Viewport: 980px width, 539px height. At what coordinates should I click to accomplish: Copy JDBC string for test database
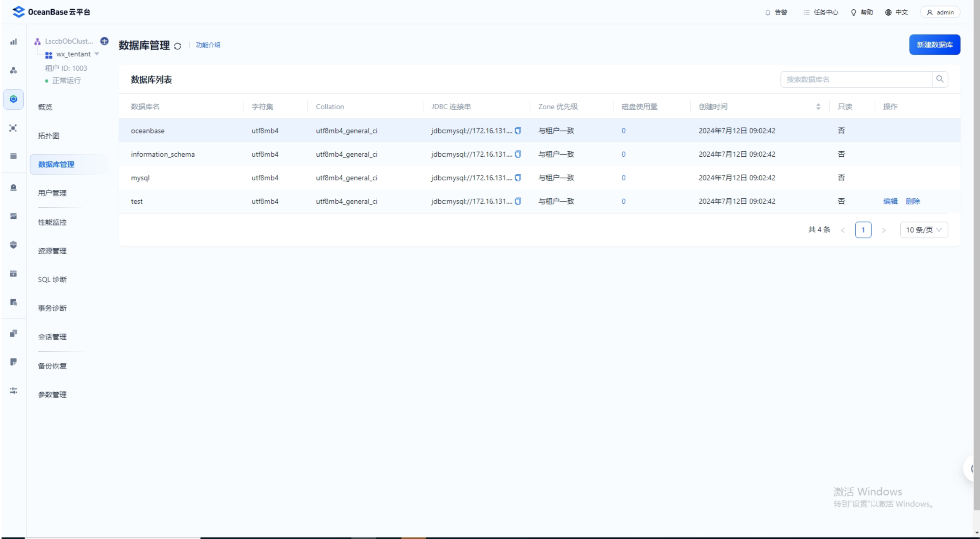click(x=518, y=201)
